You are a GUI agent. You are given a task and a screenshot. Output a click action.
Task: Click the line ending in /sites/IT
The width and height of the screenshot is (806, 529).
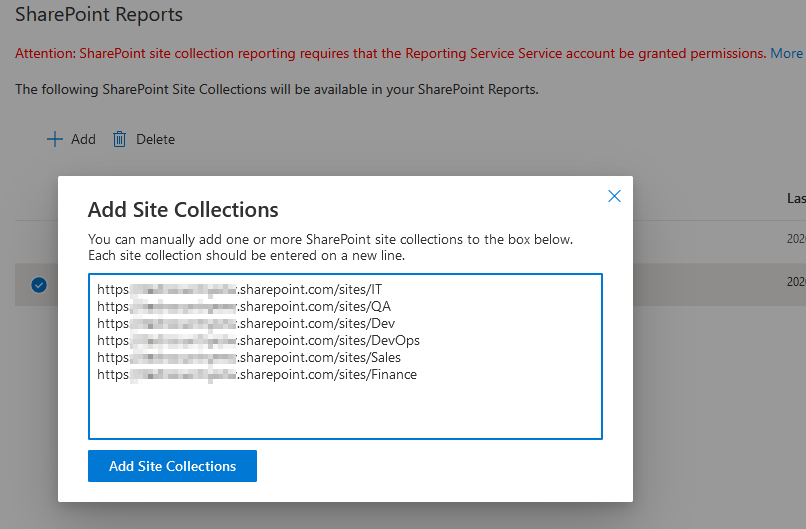240,289
